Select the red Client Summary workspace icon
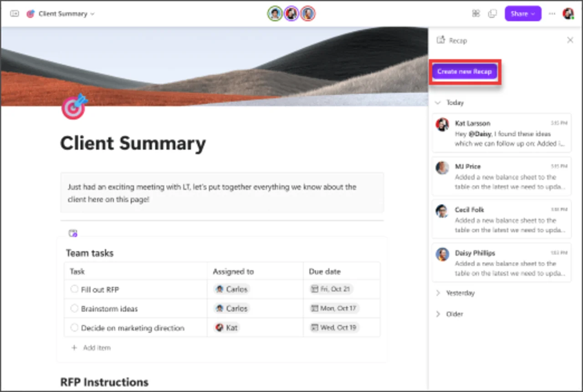583x392 pixels. 30,14
